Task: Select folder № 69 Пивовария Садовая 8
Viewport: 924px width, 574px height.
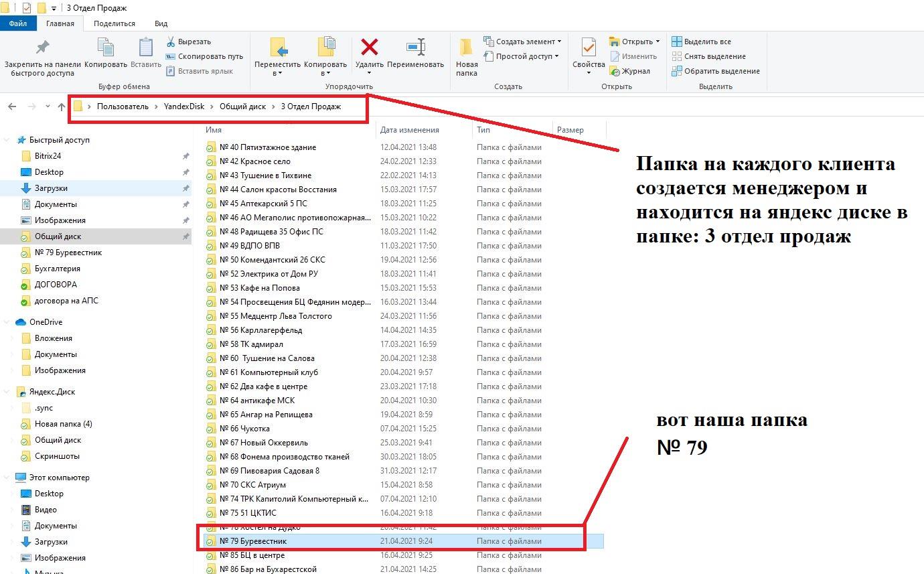Action: click(402, 471)
